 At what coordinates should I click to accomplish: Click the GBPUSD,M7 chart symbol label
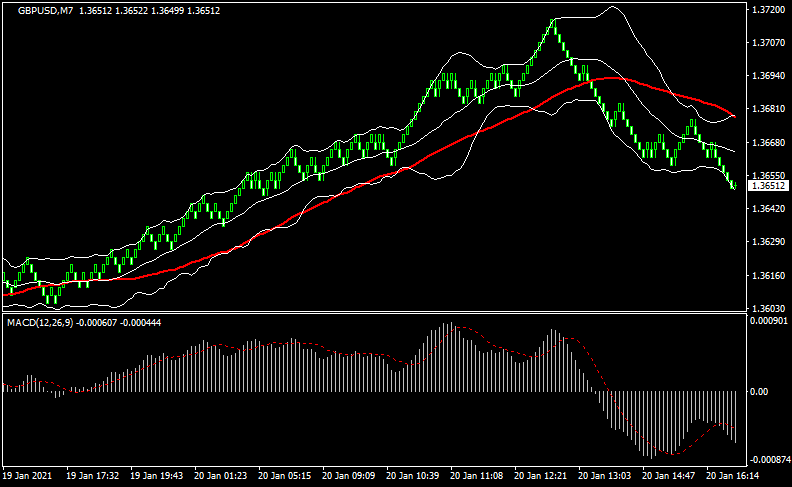tap(46, 11)
